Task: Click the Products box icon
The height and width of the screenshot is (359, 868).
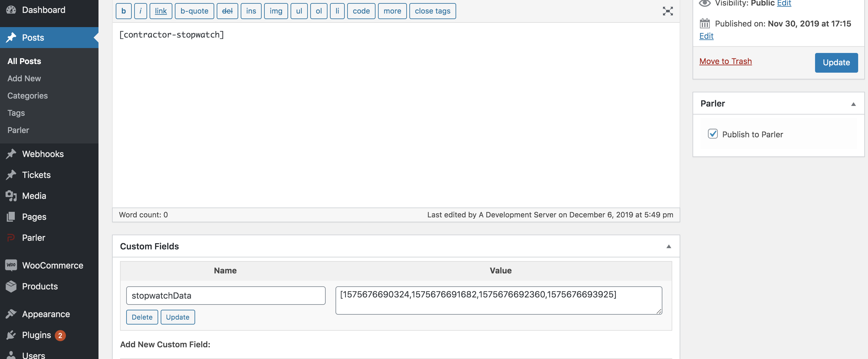Action: (11, 286)
